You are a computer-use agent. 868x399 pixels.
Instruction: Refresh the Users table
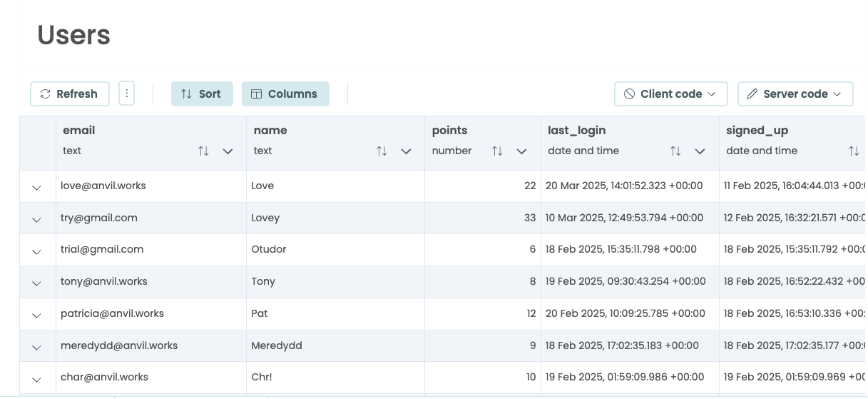(x=69, y=94)
